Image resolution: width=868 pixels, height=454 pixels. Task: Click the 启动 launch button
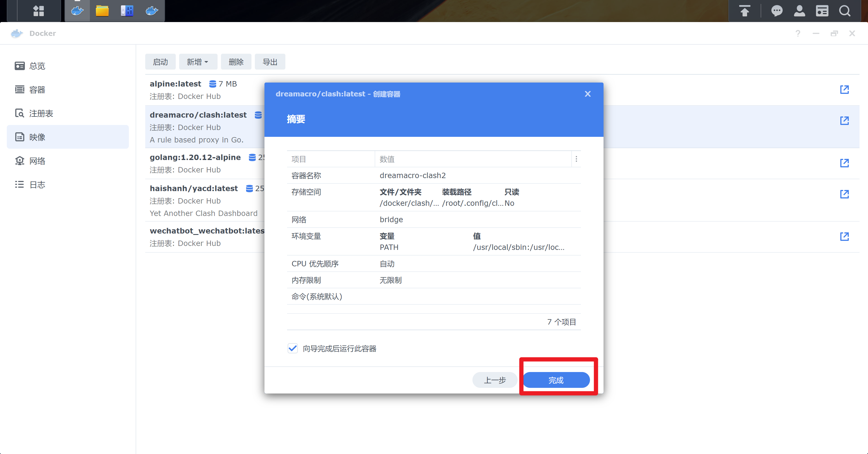[x=160, y=62]
